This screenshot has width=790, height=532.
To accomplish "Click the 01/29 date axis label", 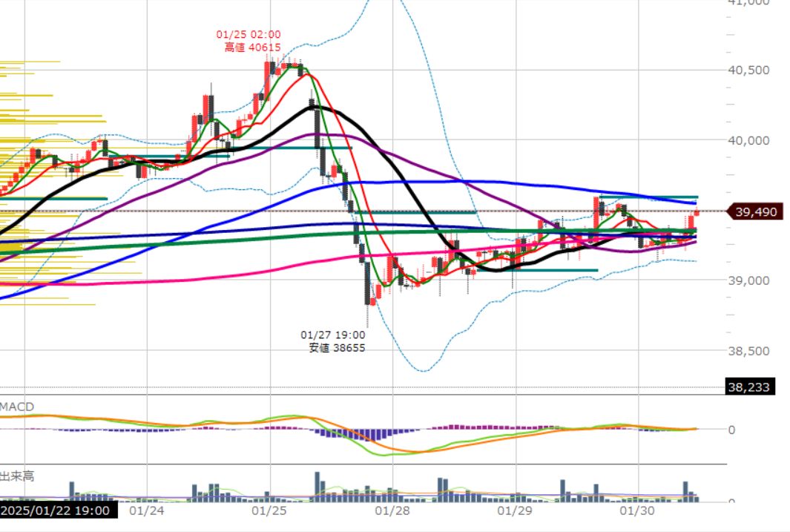I will 514,510.
